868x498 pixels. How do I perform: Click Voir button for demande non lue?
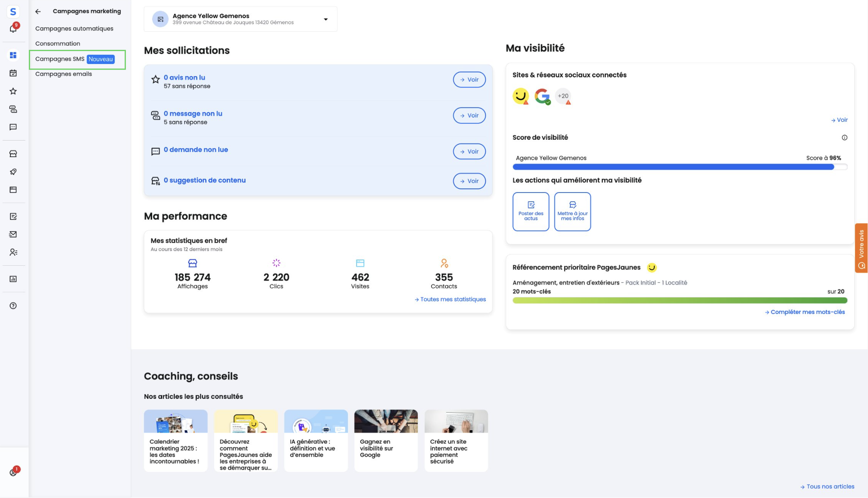(469, 151)
